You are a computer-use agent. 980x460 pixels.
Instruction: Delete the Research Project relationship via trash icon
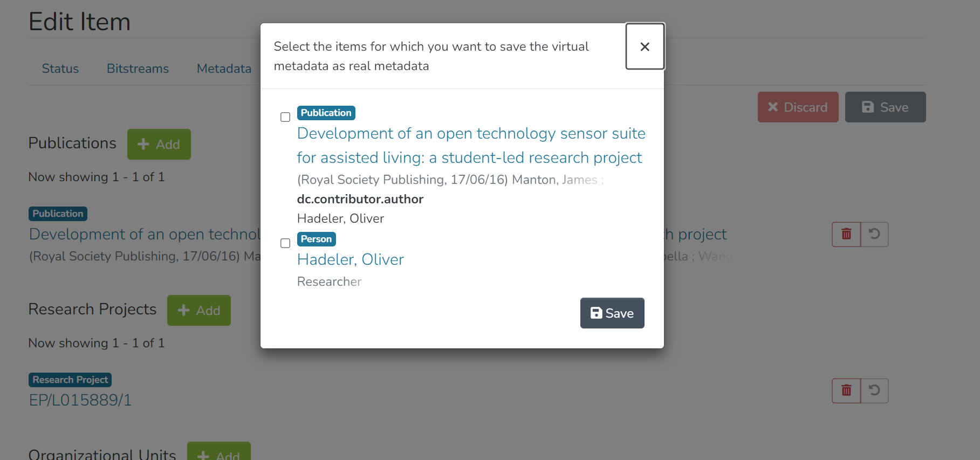click(846, 390)
